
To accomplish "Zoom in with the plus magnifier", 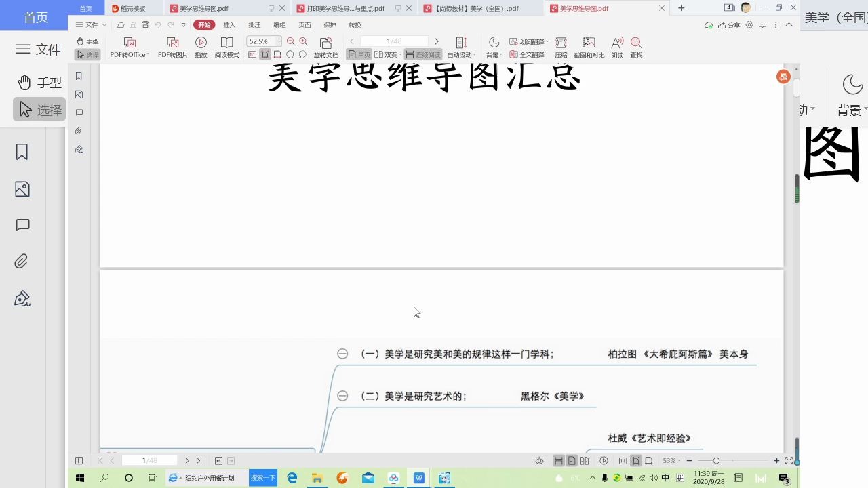I will 303,41.
